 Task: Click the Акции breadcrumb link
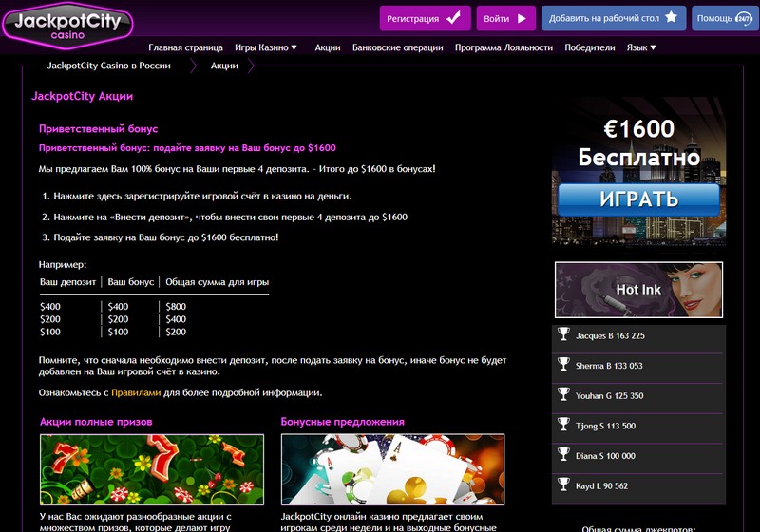coord(224,66)
